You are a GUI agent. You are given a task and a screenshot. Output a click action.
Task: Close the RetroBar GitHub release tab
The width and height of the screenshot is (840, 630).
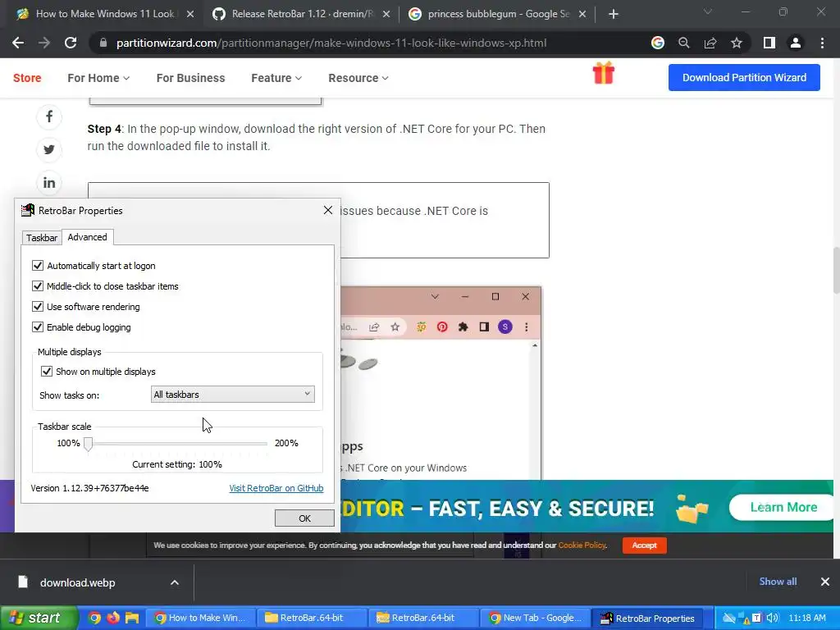pyautogui.click(x=386, y=15)
